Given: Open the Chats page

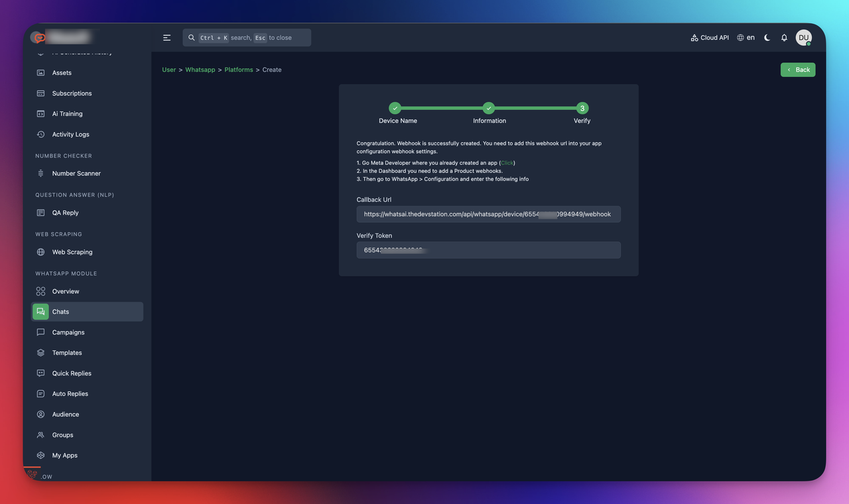Looking at the screenshot, I should point(87,312).
